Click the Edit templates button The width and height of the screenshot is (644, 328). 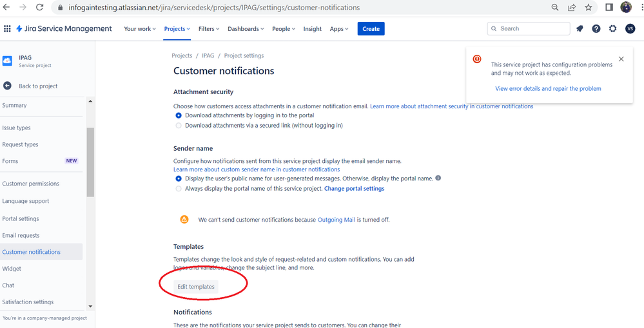pyautogui.click(x=196, y=287)
